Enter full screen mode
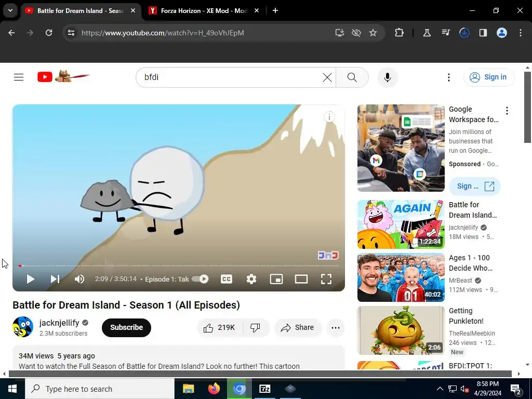532x399 pixels. tap(326, 279)
